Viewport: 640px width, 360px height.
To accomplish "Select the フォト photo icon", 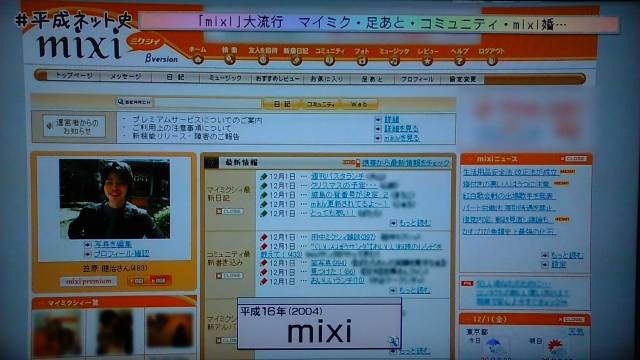I will [362, 61].
